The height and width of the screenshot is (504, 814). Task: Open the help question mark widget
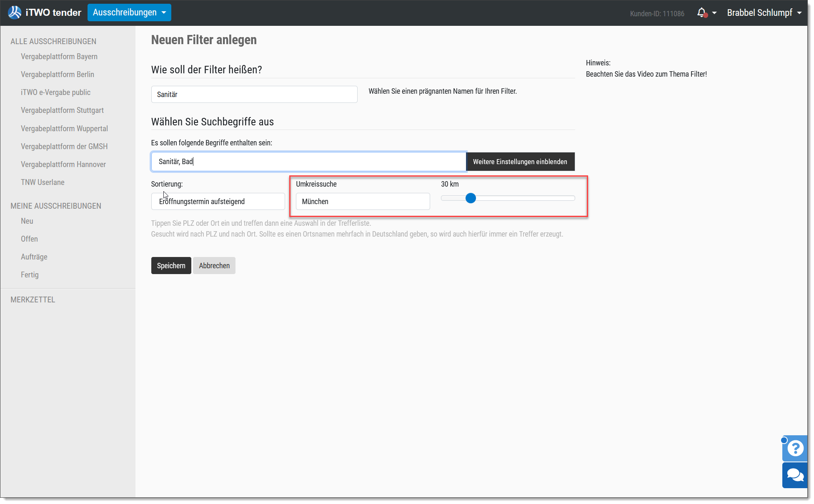coord(795,449)
